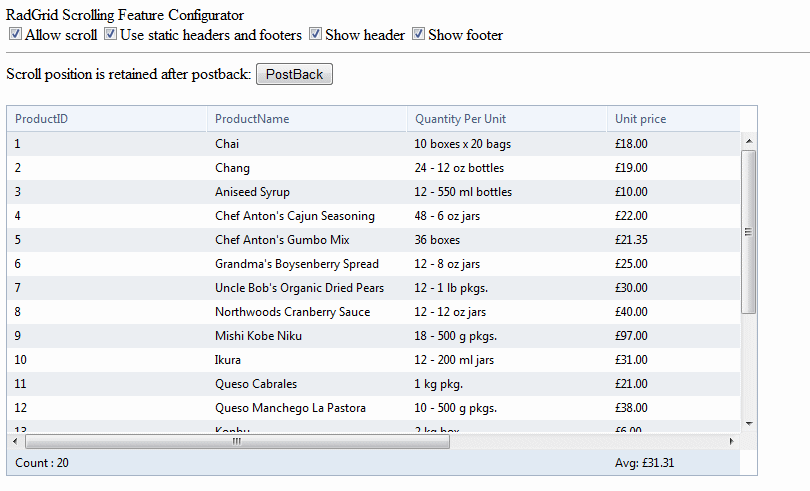810x491 pixels.
Task: Click the horizontal scrollbar right arrow
Action: click(x=732, y=440)
